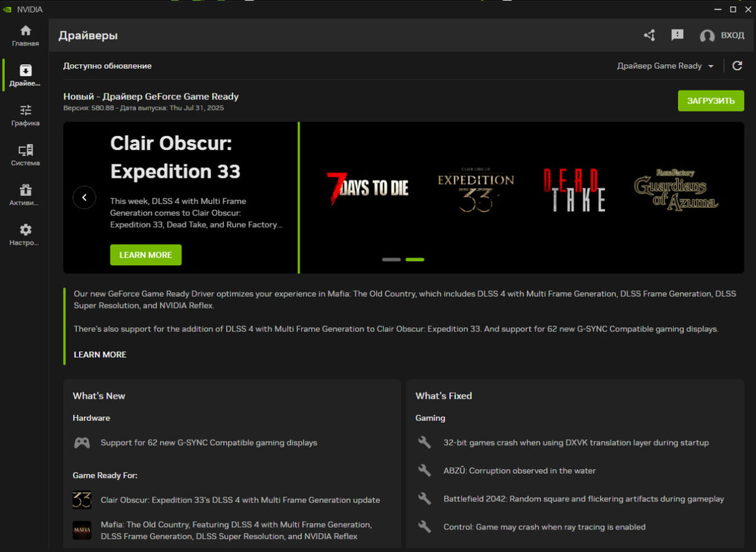Click the Battlefield 2042 flickering artifacts entry
This screenshot has height=552, width=756.
point(583,498)
